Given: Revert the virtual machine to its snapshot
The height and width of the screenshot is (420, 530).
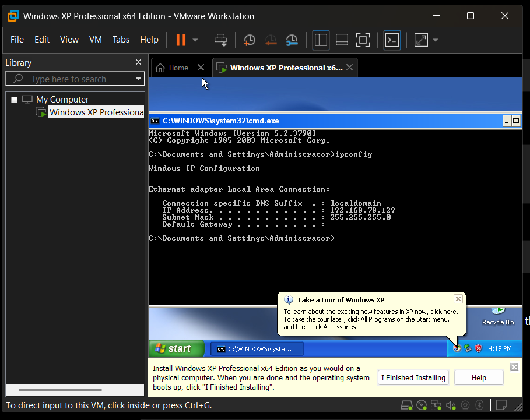Looking at the screenshot, I should tap(271, 40).
